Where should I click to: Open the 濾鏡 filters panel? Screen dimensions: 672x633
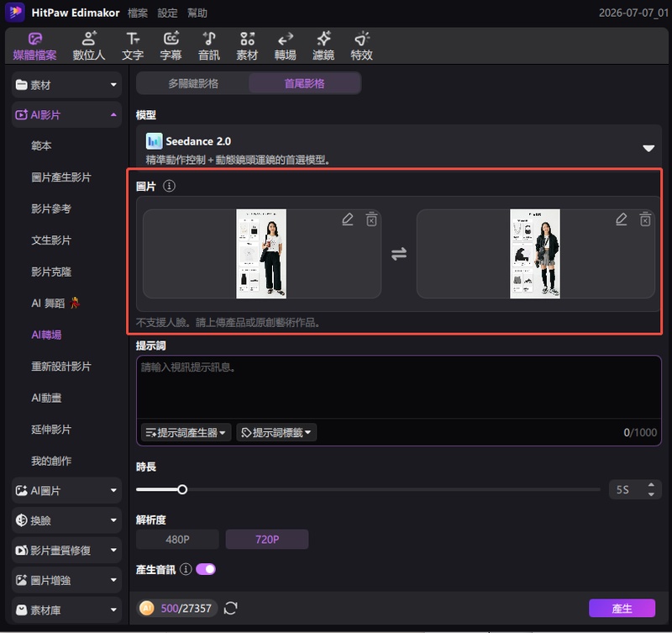[323, 46]
